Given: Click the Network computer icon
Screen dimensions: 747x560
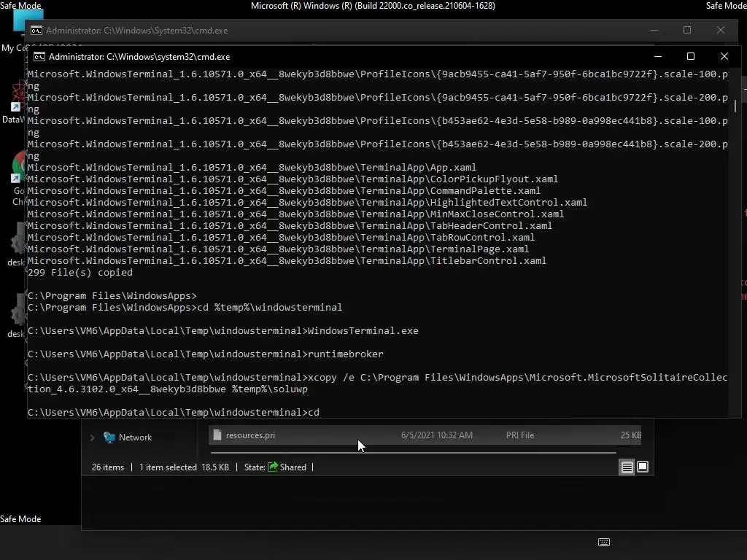Looking at the screenshot, I should (109, 437).
